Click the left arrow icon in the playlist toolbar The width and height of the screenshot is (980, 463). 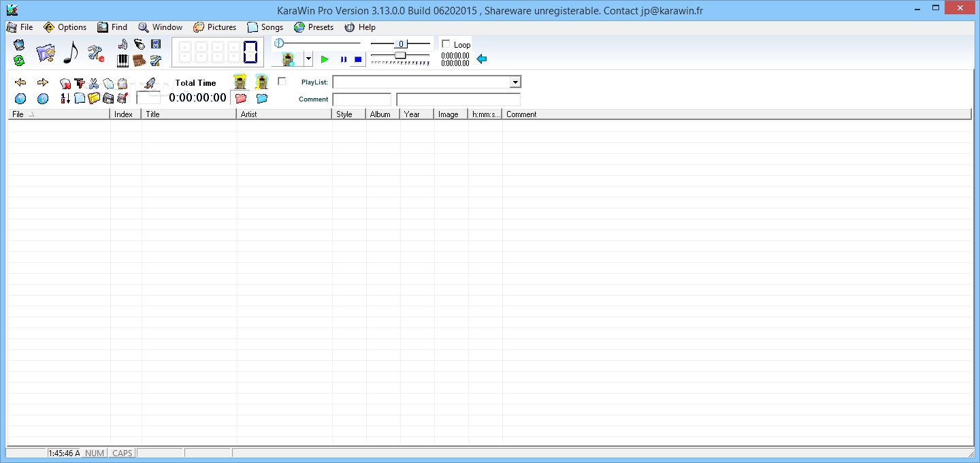[20, 82]
